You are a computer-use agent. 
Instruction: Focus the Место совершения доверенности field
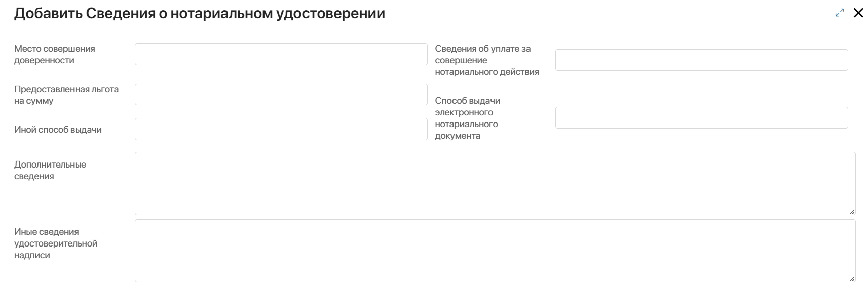coord(281,54)
